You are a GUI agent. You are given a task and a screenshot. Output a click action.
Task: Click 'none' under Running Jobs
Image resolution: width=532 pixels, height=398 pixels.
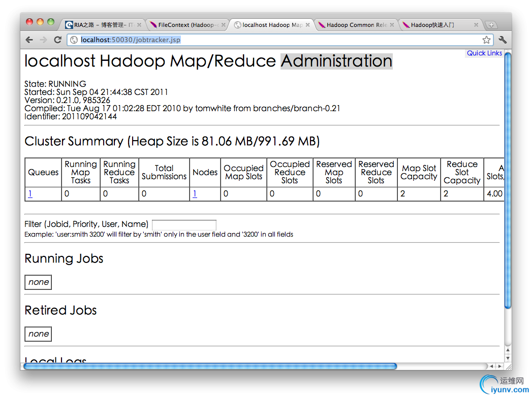tap(38, 282)
